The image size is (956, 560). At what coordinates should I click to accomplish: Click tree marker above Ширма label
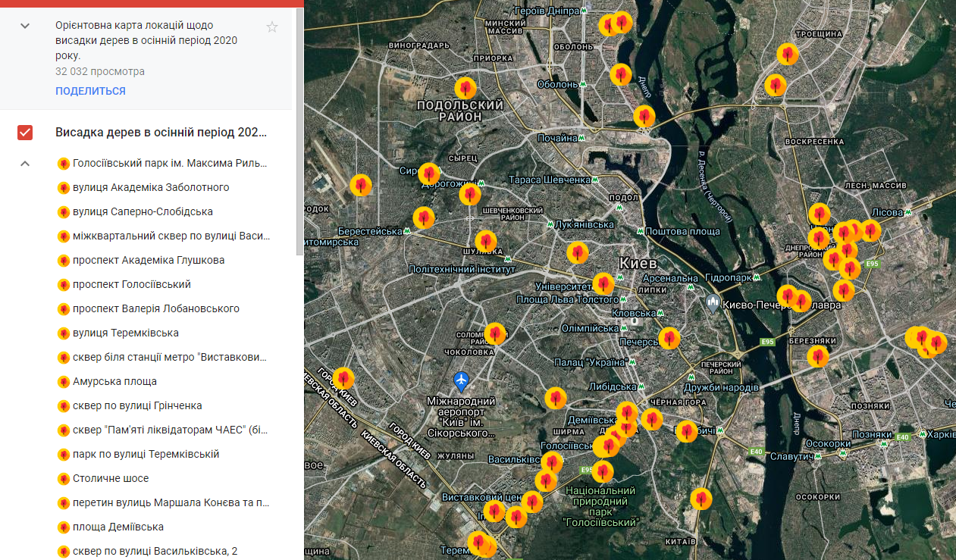[x=556, y=398]
